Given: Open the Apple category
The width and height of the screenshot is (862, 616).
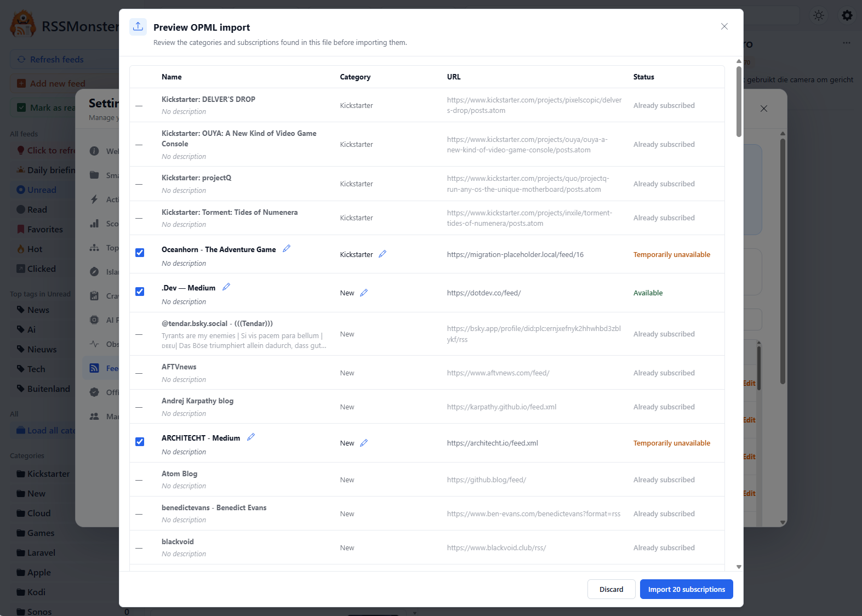Looking at the screenshot, I should coord(39,572).
